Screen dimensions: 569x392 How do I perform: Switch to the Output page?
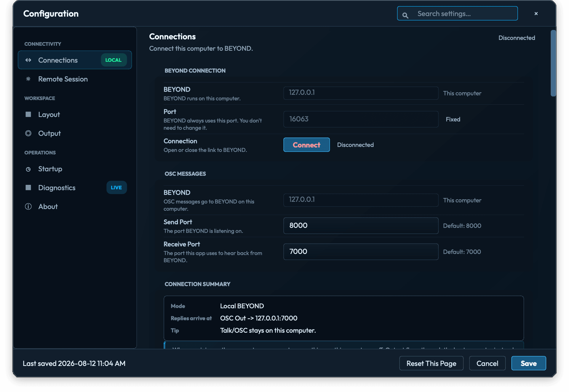click(x=75, y=133)
